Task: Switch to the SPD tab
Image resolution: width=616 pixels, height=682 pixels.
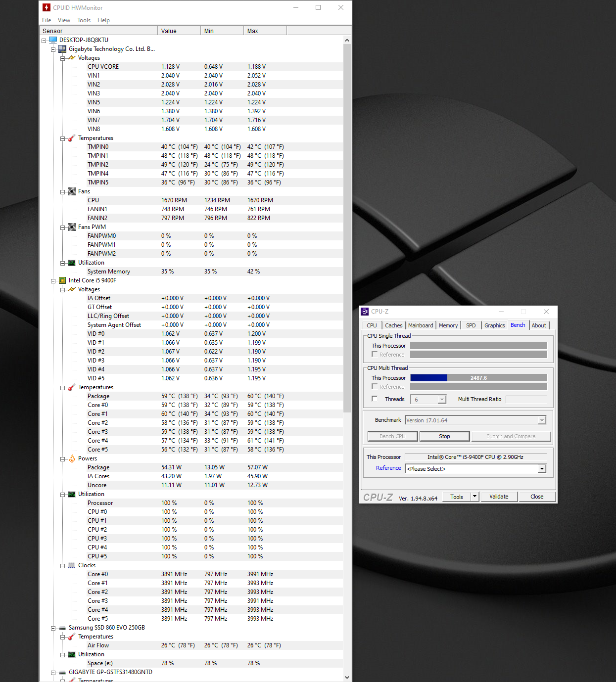Action: pos(471,325)
